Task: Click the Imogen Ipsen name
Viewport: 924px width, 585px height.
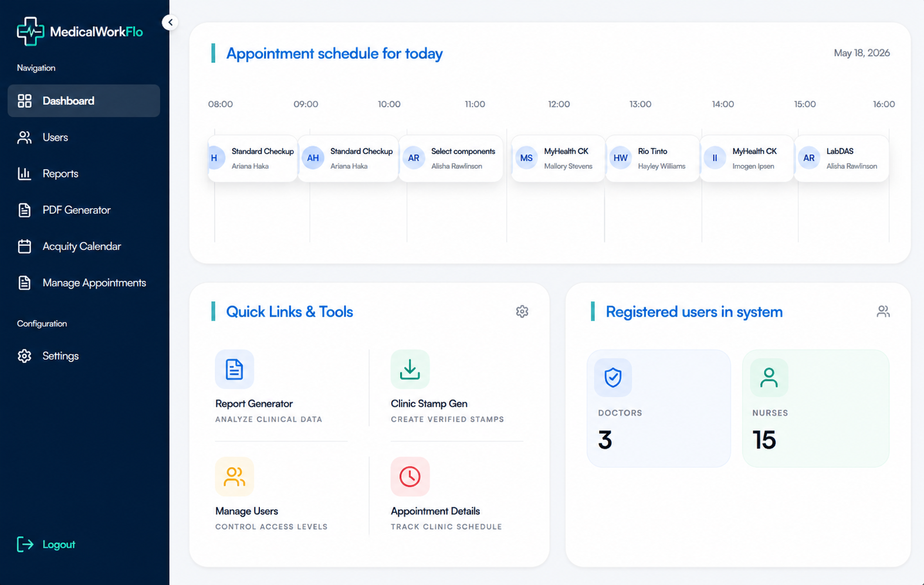Action: [753, 166]
